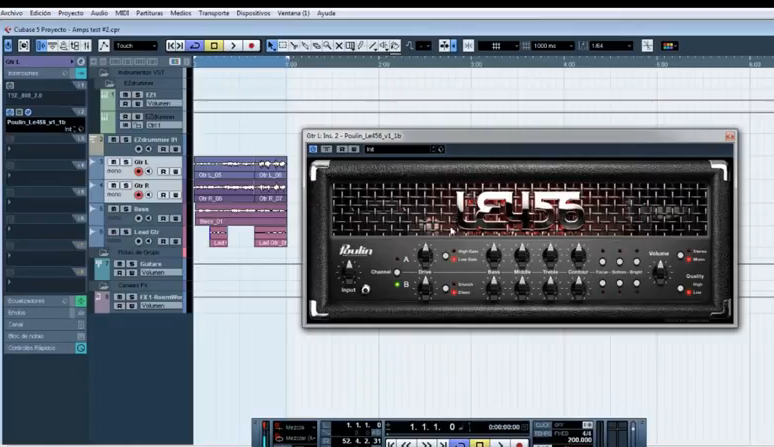Open the Ayuda menu
Screen dimensions: 774x447
click(326, 13)
